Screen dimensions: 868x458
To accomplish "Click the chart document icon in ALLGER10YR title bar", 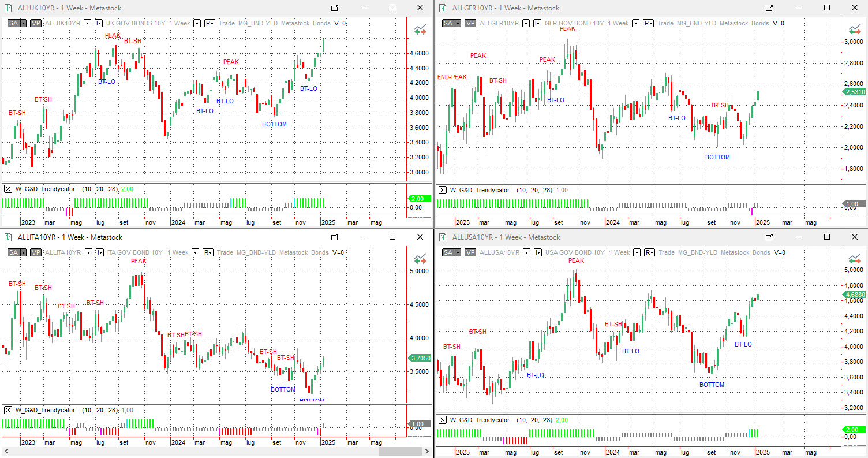I will click(x=443, y=8).
